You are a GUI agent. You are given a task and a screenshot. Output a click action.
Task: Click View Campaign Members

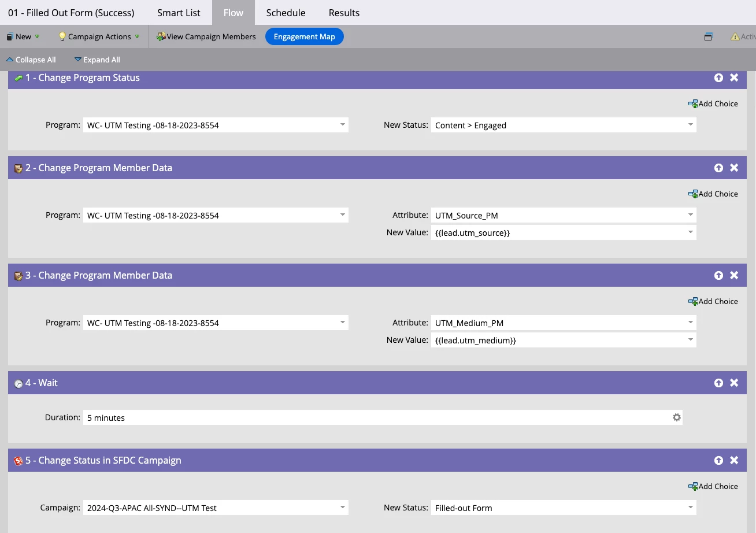coord(206,36)
